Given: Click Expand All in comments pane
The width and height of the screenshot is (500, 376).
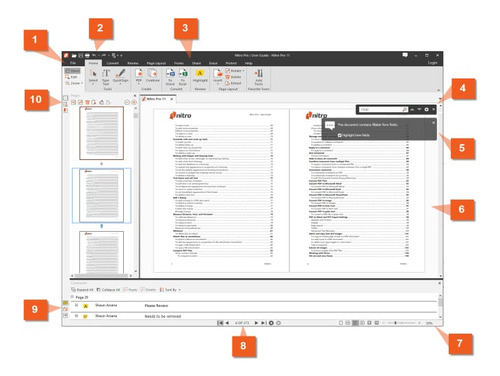Looking at the screenshot, I should (82, 290).
